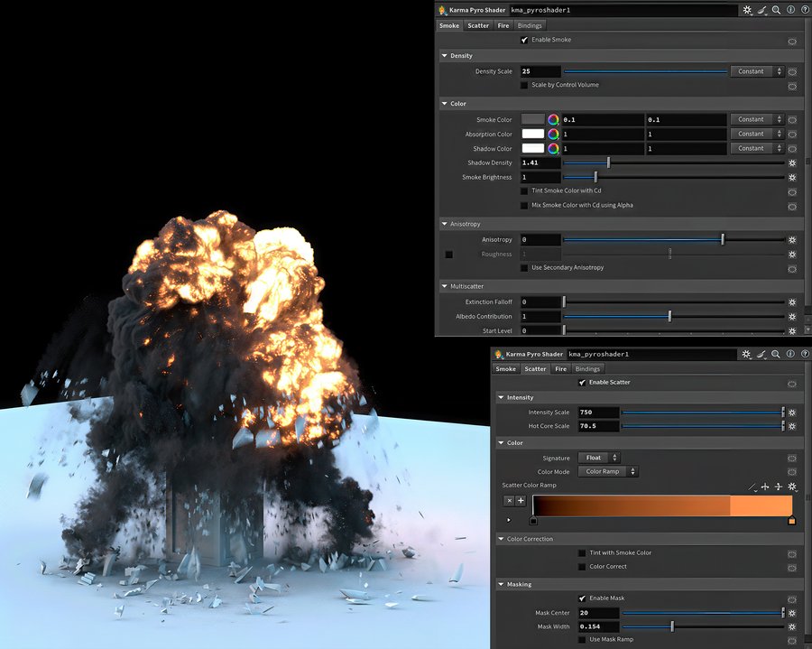The height and width of the screenshot is (649, 812).
Task: Remove ramp point using the × button
Action: click(509, 500)
